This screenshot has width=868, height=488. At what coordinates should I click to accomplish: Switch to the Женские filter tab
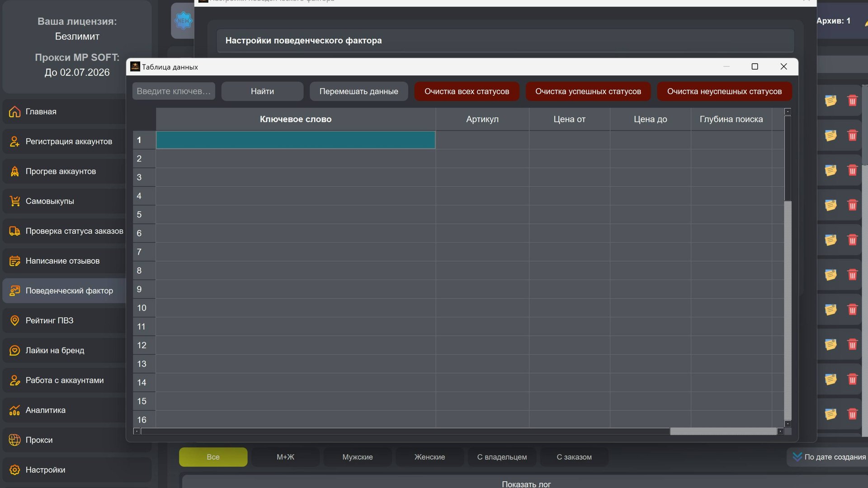click(x=429, y=457)
